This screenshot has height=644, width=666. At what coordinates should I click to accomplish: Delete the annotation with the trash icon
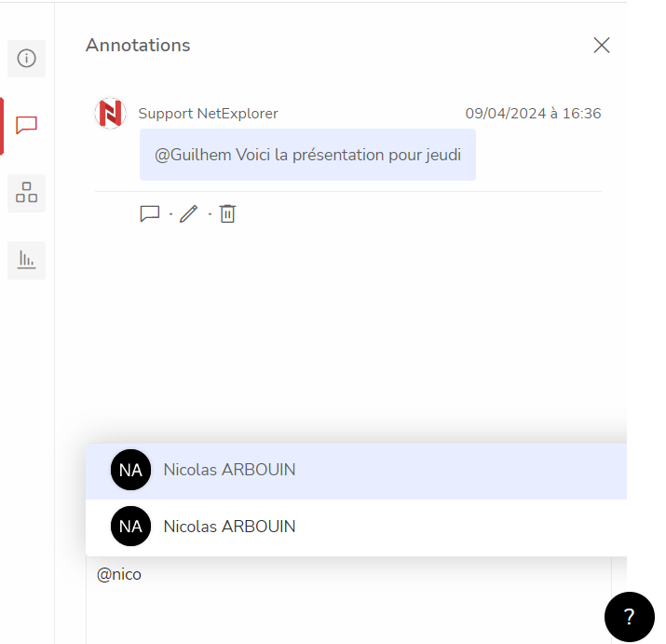click(227, 213)
